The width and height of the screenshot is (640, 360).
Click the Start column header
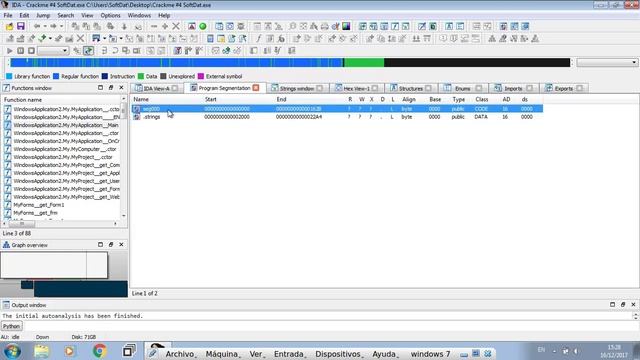point(211,99)
